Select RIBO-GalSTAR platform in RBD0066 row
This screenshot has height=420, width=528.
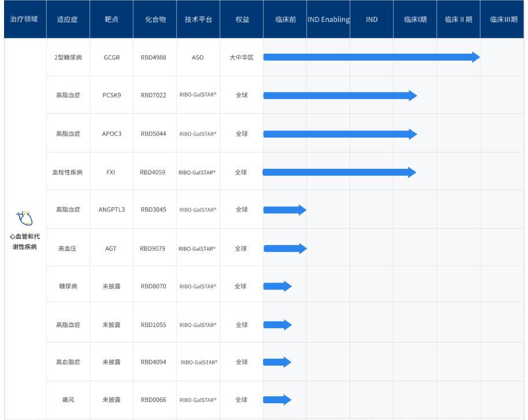(x=198, y=400)
